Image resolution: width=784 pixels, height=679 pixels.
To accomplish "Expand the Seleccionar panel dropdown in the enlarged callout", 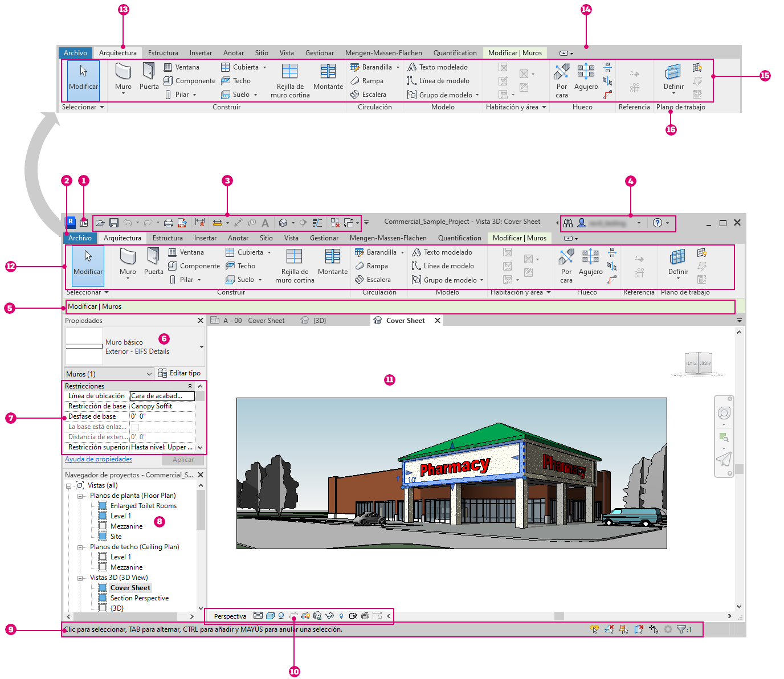I will [102, 107].
